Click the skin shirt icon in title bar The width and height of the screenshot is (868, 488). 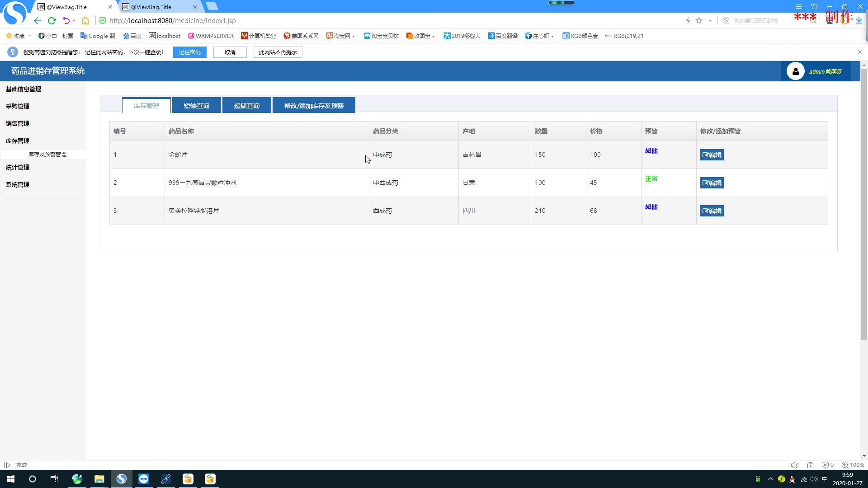point(814,6)
